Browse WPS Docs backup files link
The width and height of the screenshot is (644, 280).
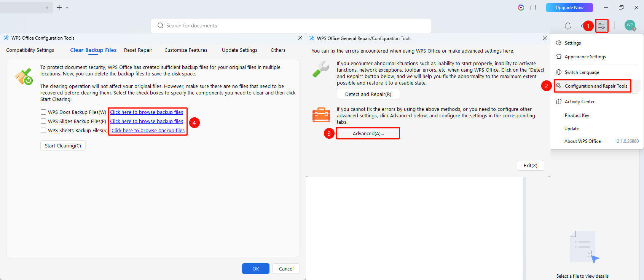click(147, 112)
